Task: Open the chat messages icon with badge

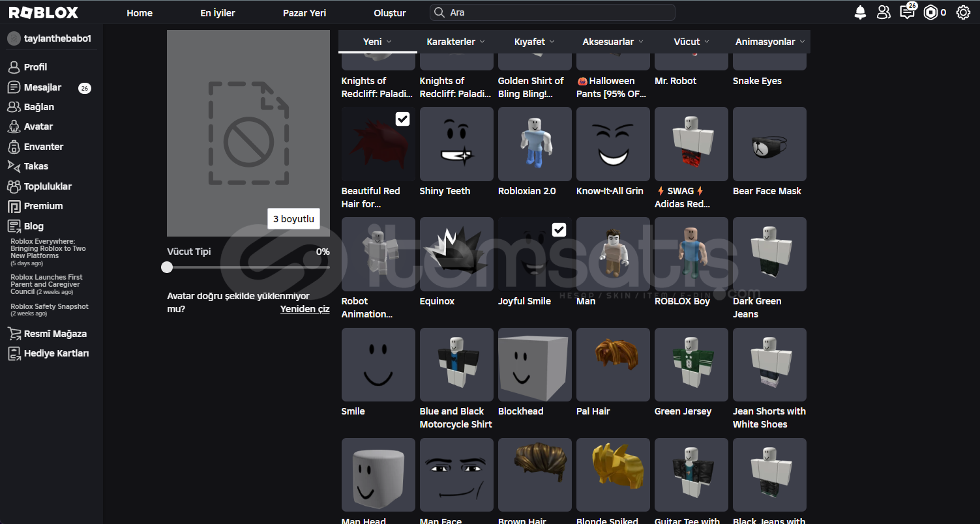Action: pyautogui.click(x=906, y=12)
